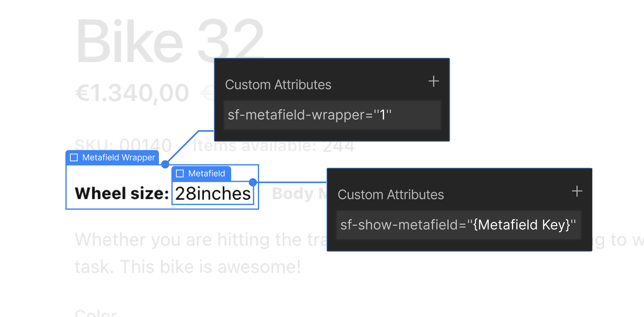Image resolution: width=644 pixels, height=317 pixels.
Task: Select the Metafield Wrapper label tag
Action: [112, 157]
